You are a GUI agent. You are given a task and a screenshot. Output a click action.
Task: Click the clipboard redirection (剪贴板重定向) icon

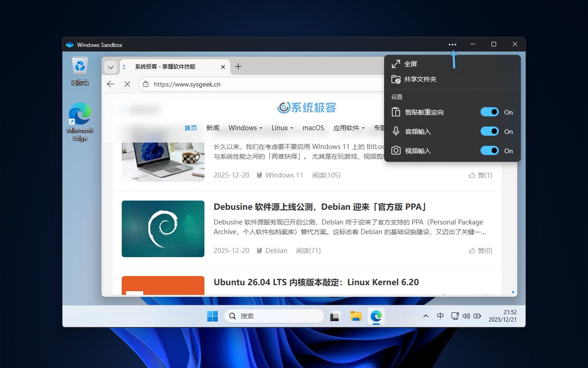point(396,112)
